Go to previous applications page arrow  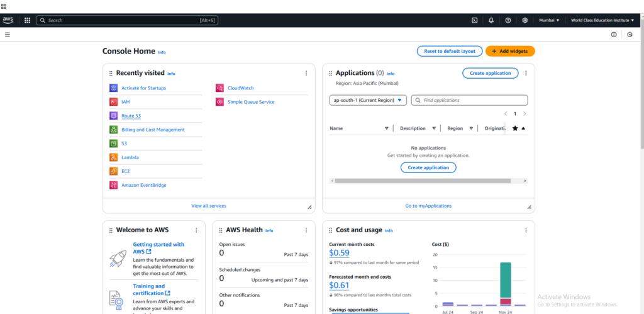pyautogui.click(x=506, y=114)
